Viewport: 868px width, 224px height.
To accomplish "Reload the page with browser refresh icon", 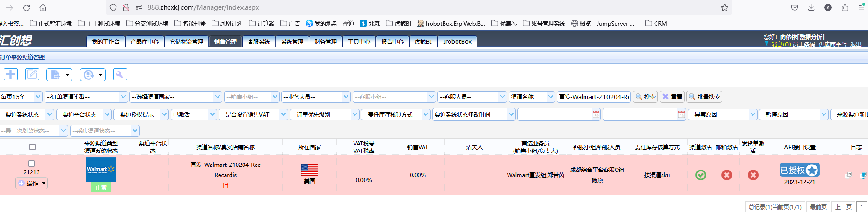I will pyautogui.click(x=26, y=7).
